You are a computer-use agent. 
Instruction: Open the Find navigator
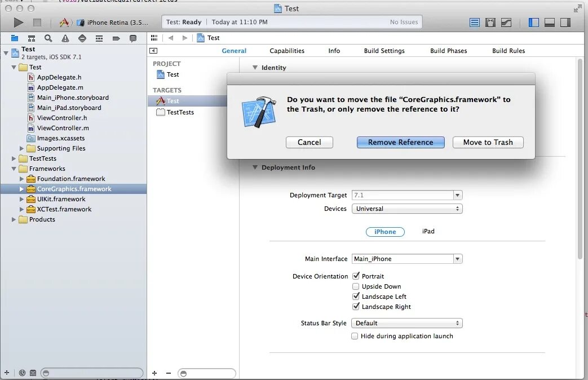coord(48,38)
